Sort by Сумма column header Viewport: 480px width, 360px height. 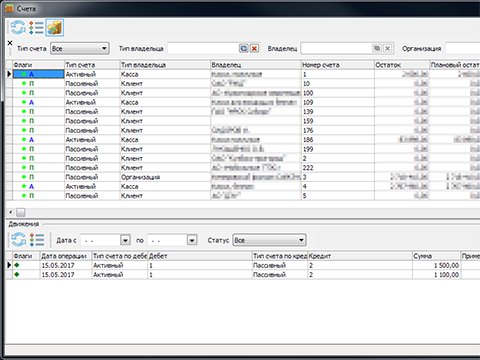(436, 256)
